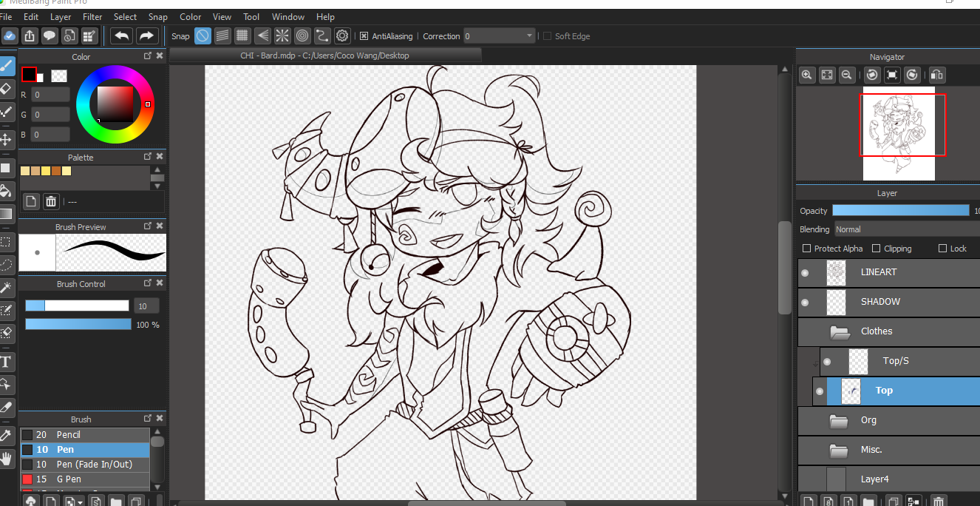Expand the Clothes layer folder
This screenshot has width=980, height=506.
click(840, 331)
